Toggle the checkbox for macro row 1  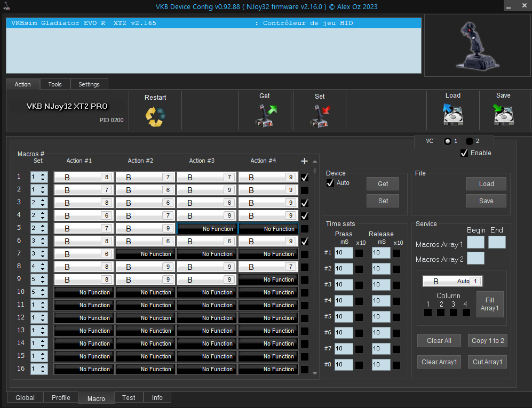tap(305, 178)
